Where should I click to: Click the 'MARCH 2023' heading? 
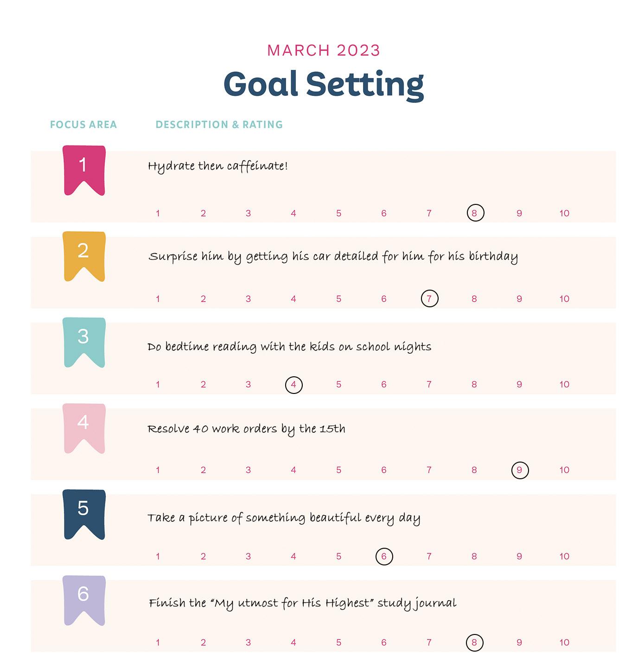coord(323,50)
